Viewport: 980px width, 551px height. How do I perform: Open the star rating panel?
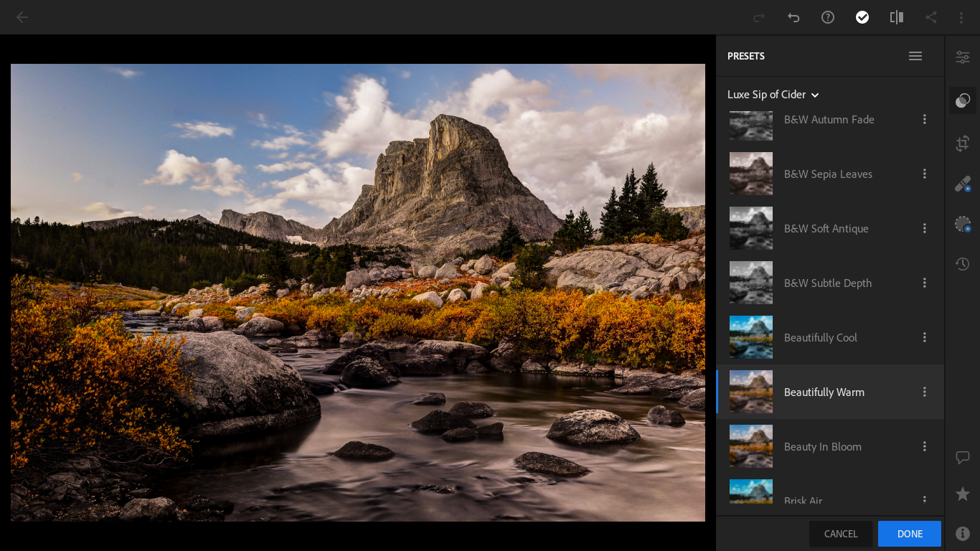(963, 494)
